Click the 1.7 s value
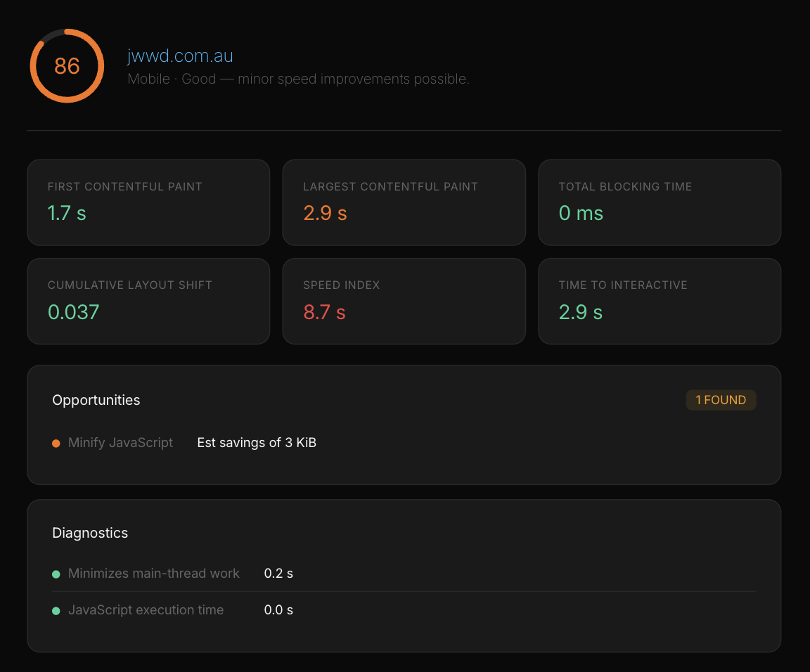The image size is (810, 672). click(67, 213)
